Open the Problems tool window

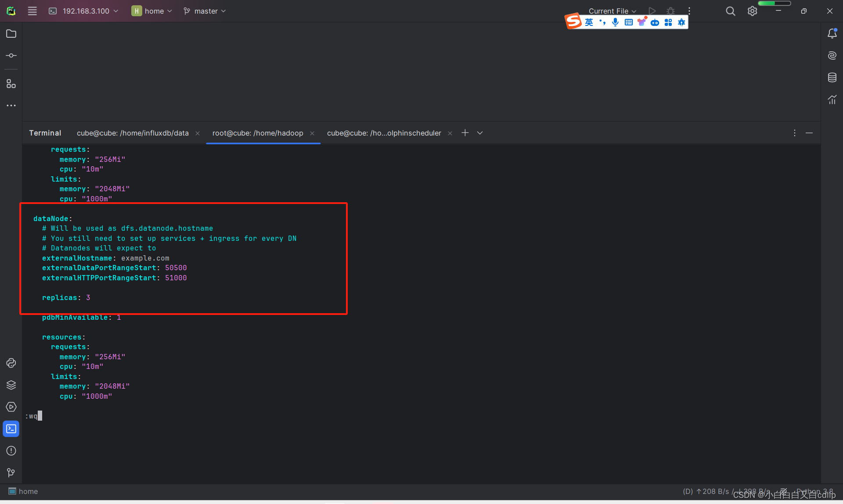[11, 450]
